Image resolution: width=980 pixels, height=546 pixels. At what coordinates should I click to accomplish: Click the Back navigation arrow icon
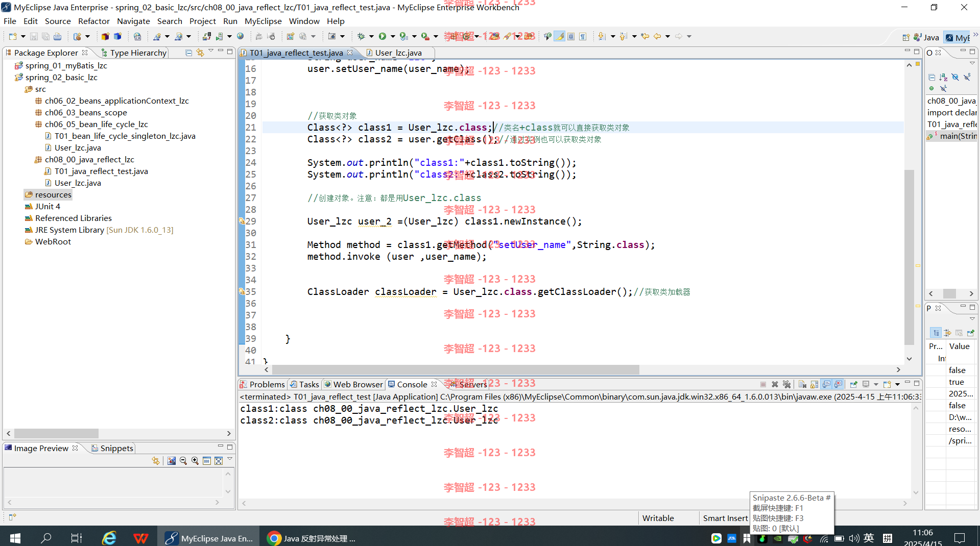pos(657,36)
